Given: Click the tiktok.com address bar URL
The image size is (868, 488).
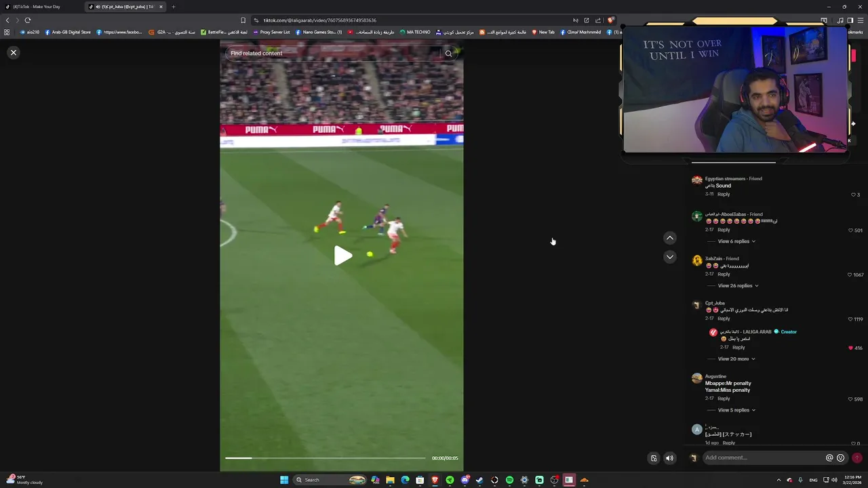Looking at the screenshot, I should coord(319,20).
